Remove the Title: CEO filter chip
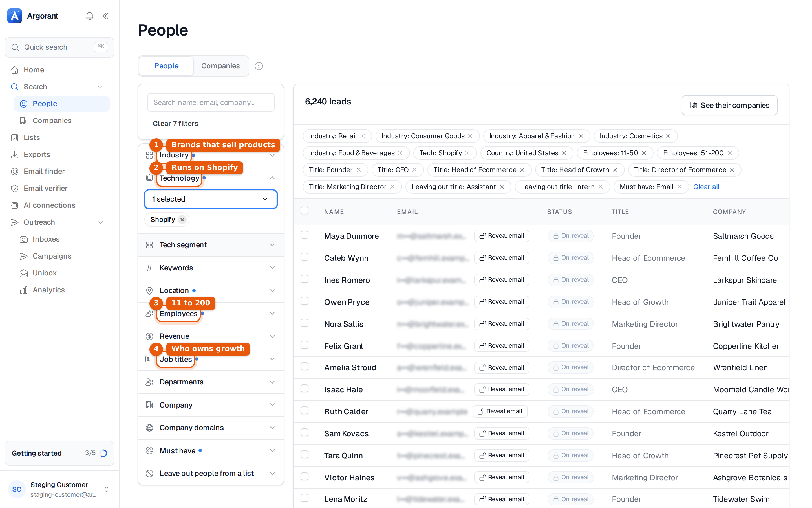 414,170
